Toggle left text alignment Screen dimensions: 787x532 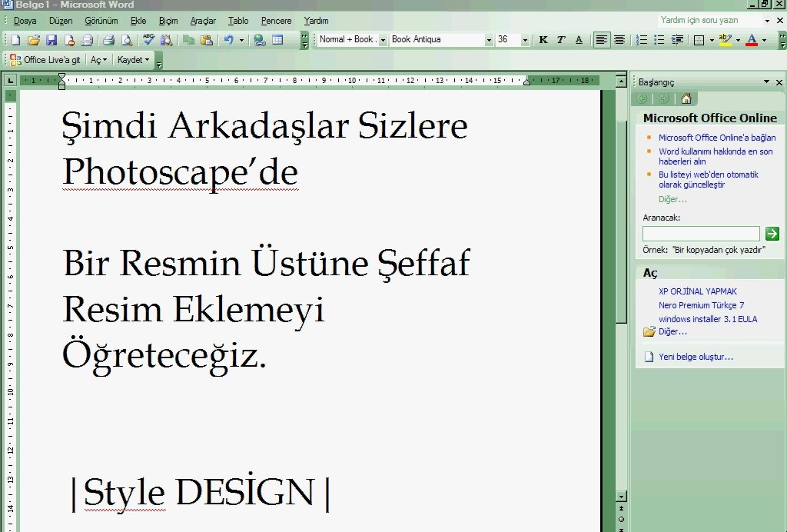pos(601,40)
